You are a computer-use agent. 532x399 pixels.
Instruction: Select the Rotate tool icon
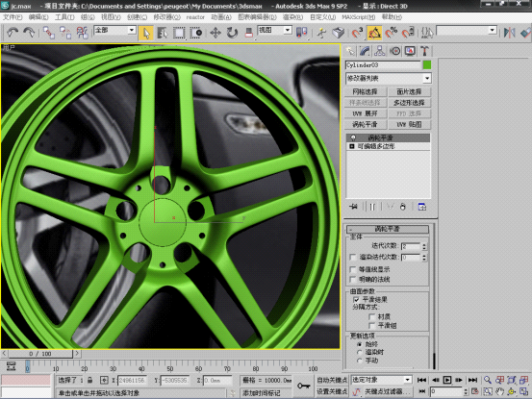point(232,33)
